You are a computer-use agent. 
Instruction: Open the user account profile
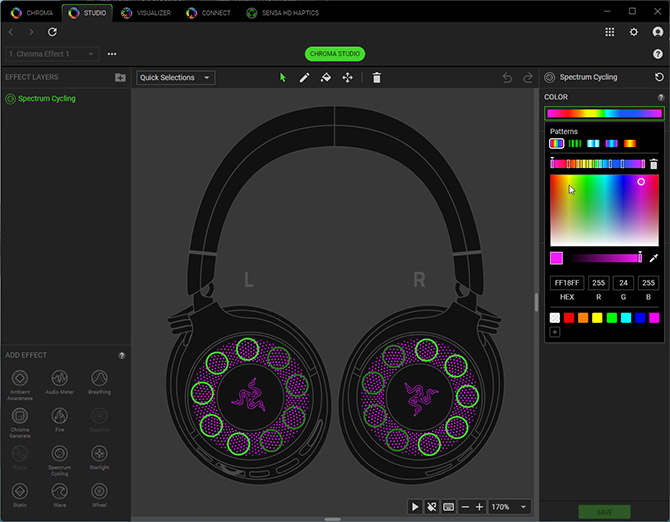tap(658, 32)
